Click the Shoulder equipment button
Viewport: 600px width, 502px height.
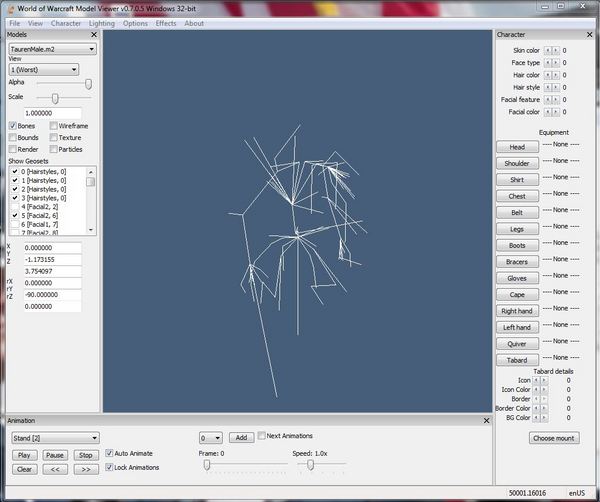[x=517, y=163]
